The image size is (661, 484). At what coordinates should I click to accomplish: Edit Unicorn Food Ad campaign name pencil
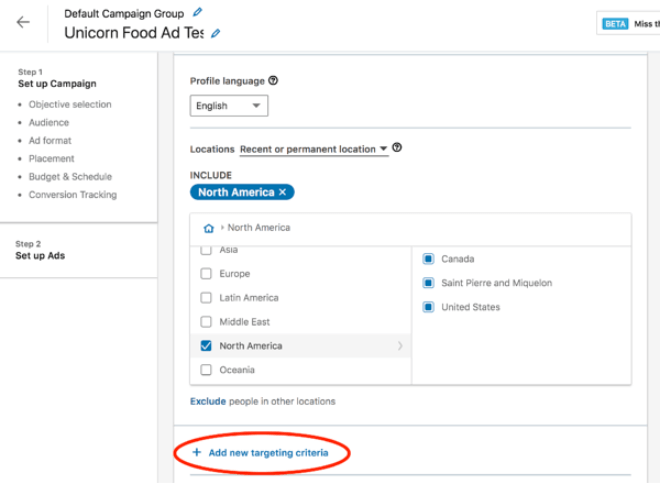(x=215, y=33)
